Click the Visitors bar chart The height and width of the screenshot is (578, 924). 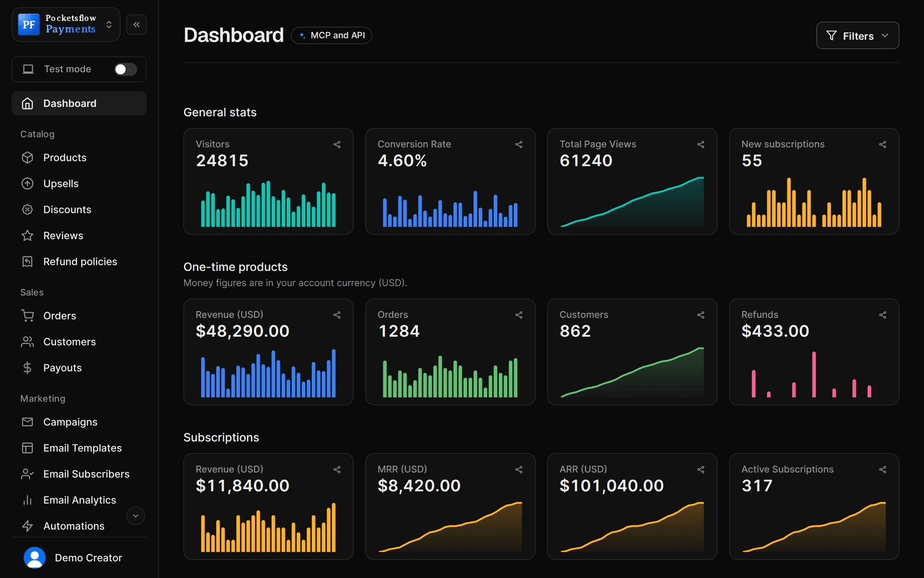coord(268,204)
